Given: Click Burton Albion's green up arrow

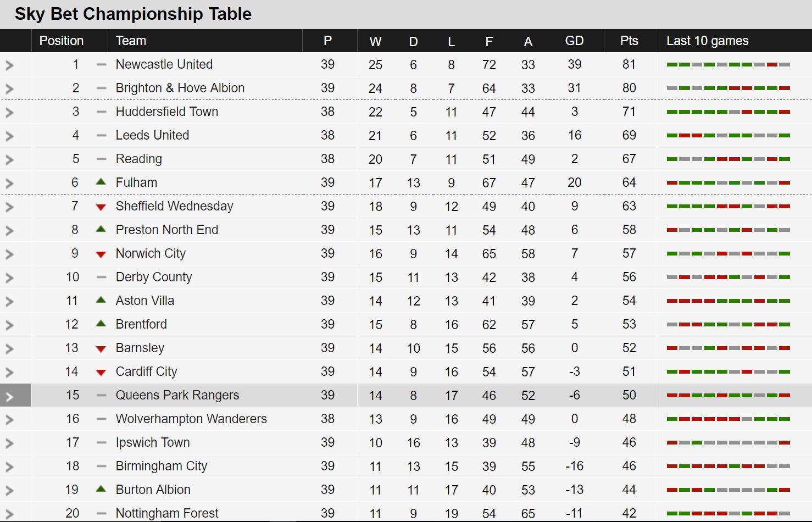Looking at the screenshot, I should click(101, 489).
